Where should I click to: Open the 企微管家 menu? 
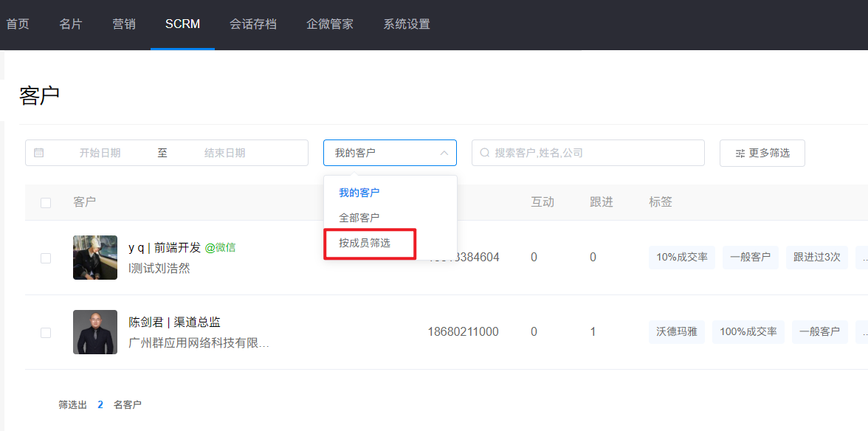pyautogui.click(x=329, y=24)
